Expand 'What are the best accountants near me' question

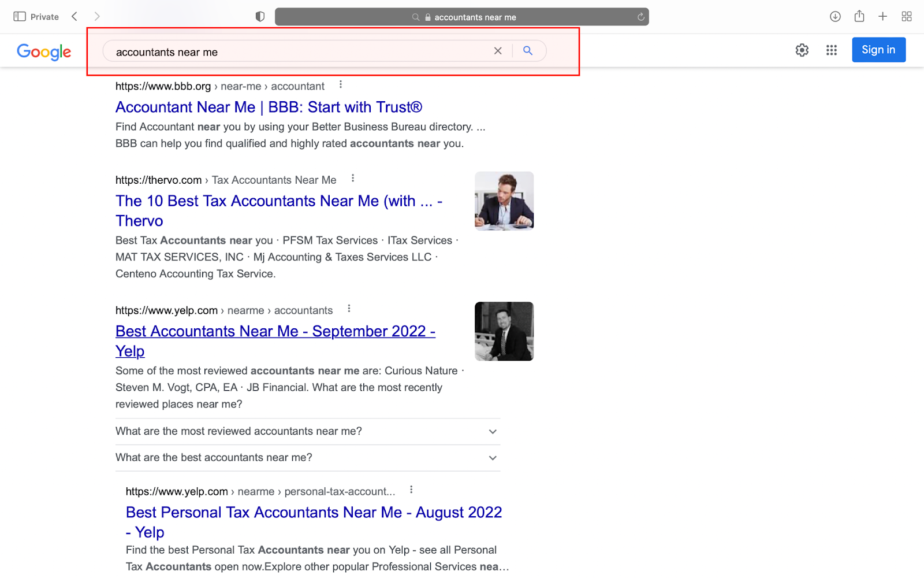tap(308, 458)
